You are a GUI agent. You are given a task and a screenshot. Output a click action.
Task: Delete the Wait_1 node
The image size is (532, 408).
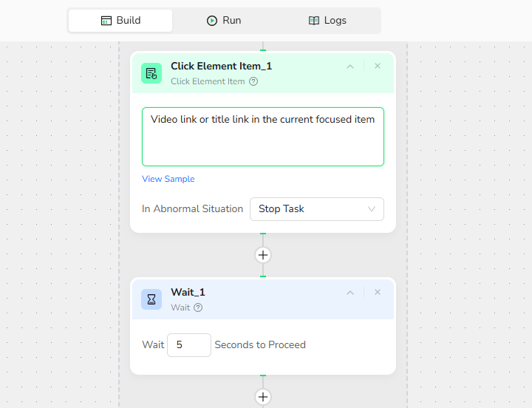[x=378, y=292]
